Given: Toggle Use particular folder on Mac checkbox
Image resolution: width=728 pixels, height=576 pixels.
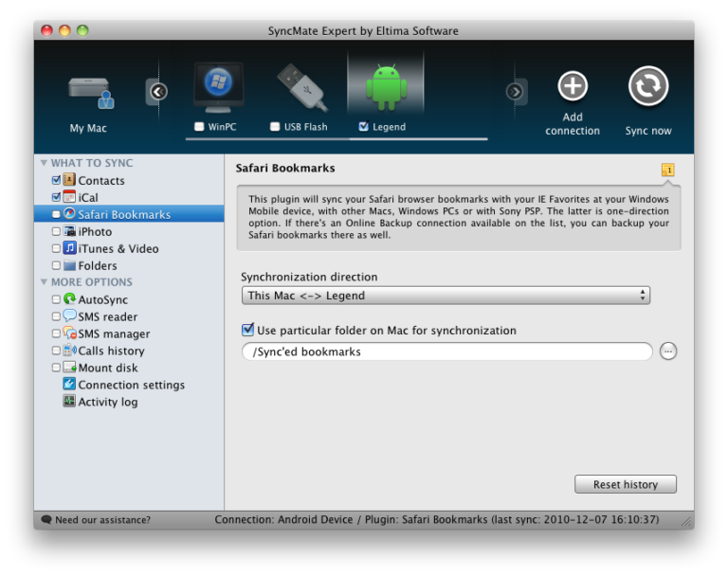Looking at the screenshot, I should click(x=247, y=331).
